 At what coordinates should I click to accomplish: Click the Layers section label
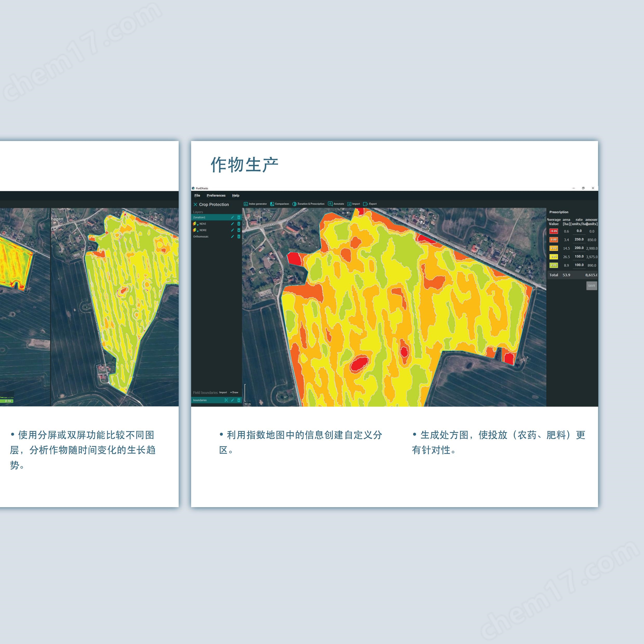[198, 212]
